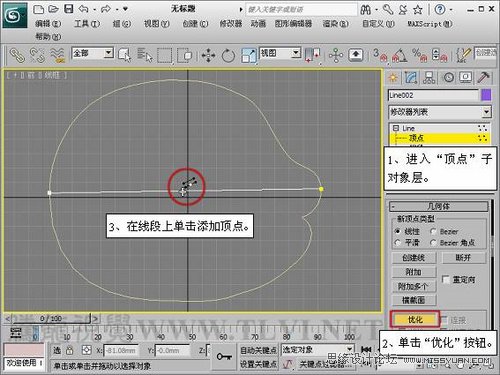Activate the Select and Link chain tool

pyautogui.click(x=17, y=55)
